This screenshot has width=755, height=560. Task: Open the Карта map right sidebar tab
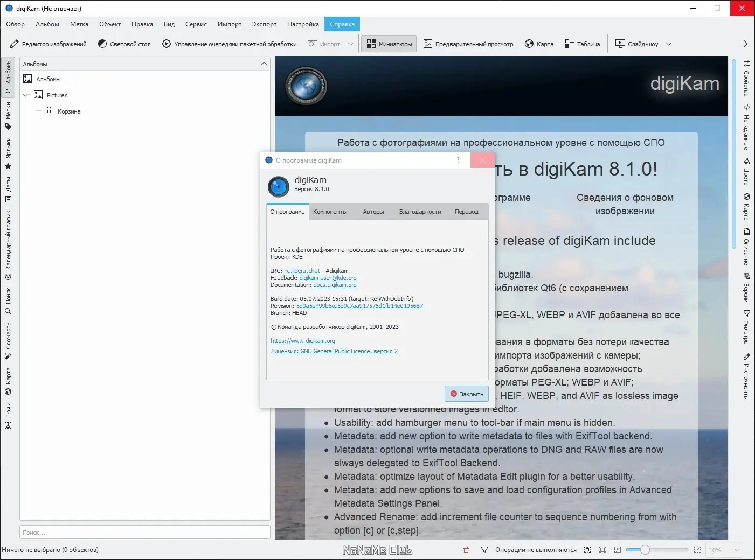click(x=746, y=207)
